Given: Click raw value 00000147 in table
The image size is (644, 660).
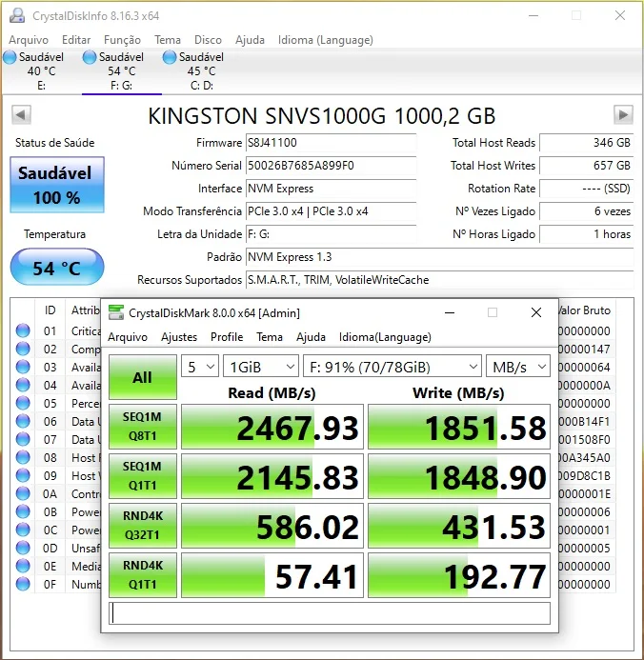Looking at the screenshot, I should click(584, 349).
